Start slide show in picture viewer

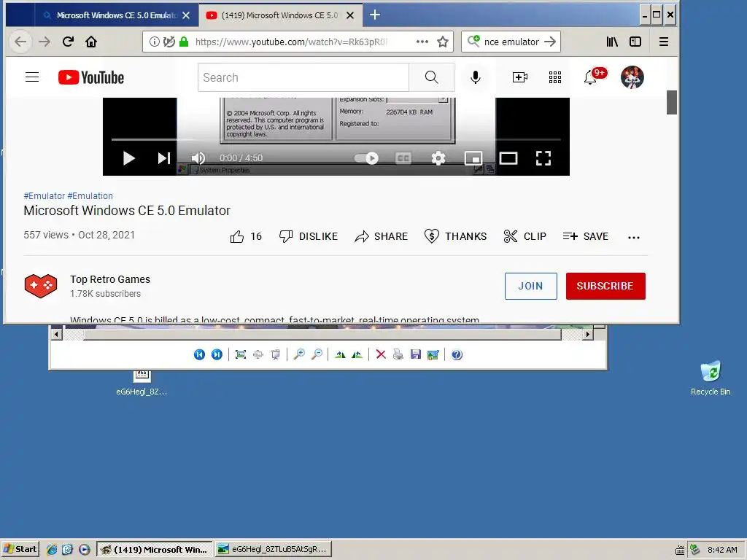275,354
